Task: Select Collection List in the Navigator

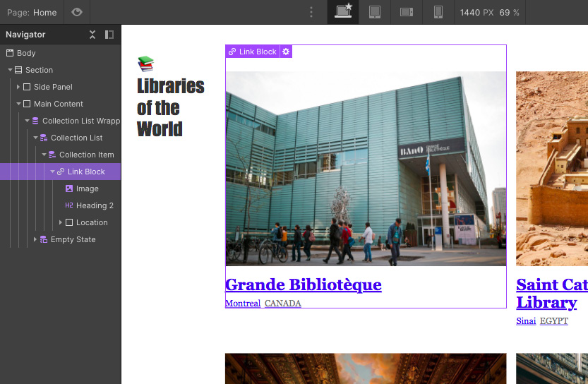Action: pyautogui.click(x=76, y=138)
